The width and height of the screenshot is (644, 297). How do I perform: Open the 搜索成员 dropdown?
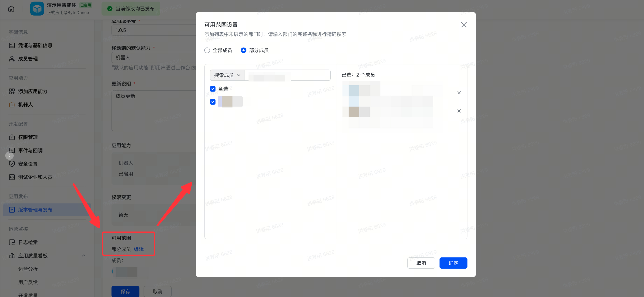coord(227,75)
